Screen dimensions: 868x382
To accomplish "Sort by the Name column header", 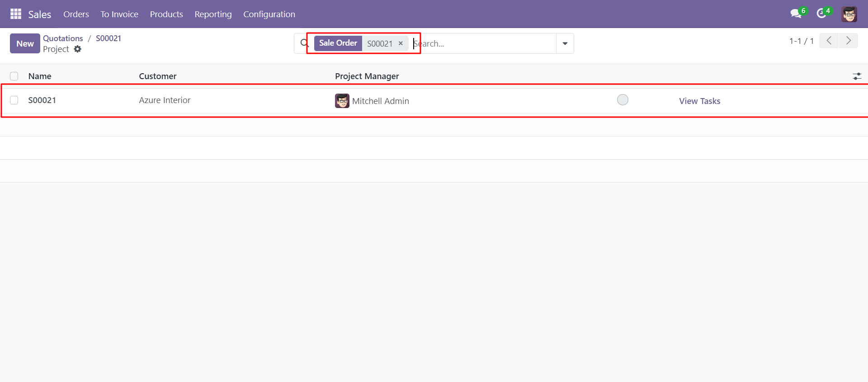I will pos(40,76).
